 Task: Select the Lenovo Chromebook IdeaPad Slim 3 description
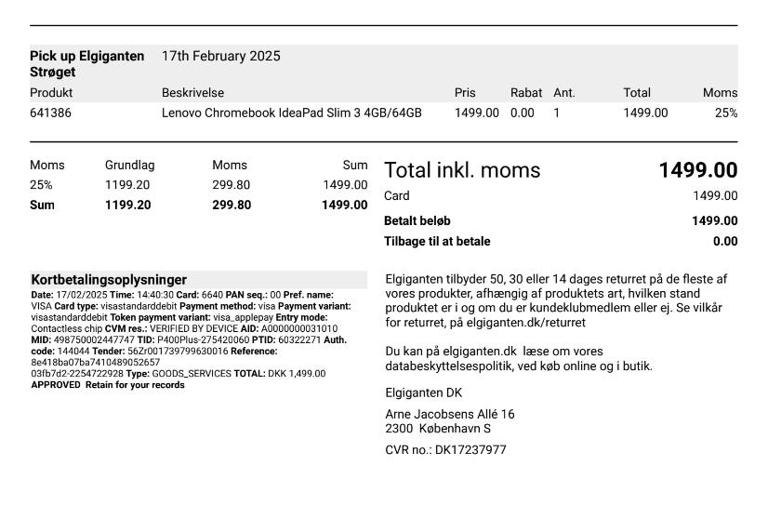click(291, 113)
